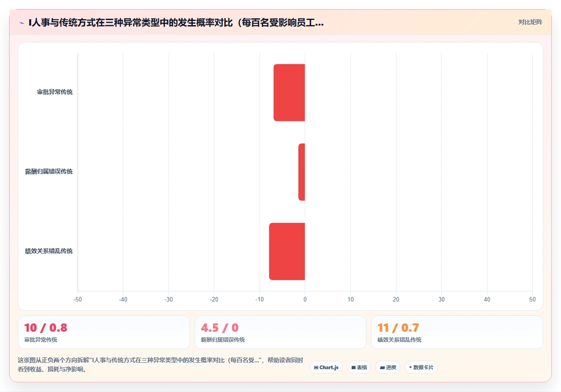
Task: Select the 表格 tag chip
Action: [x=359, y=367]
